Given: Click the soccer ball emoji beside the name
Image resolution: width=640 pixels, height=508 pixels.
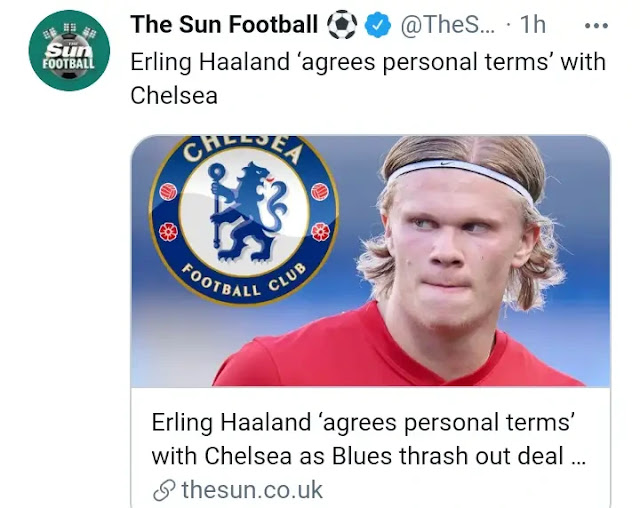Looking at the screenshot, I should (342, 25).
